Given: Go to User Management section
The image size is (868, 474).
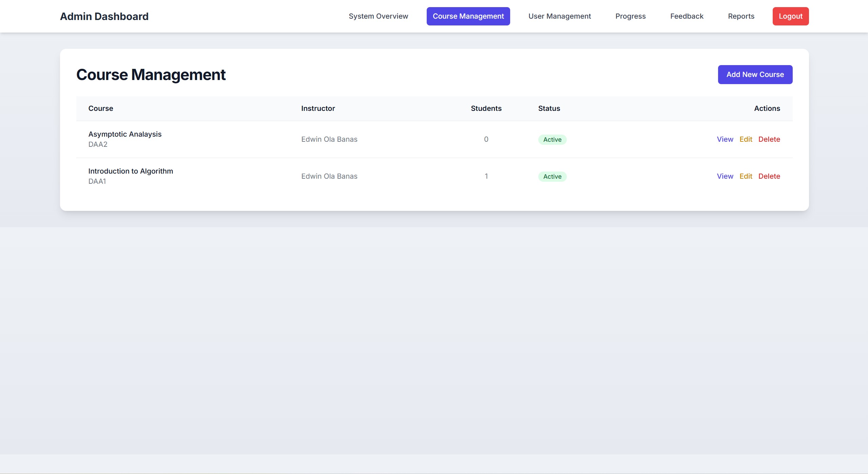Looking at the screenshot, I should coord(559,16).
